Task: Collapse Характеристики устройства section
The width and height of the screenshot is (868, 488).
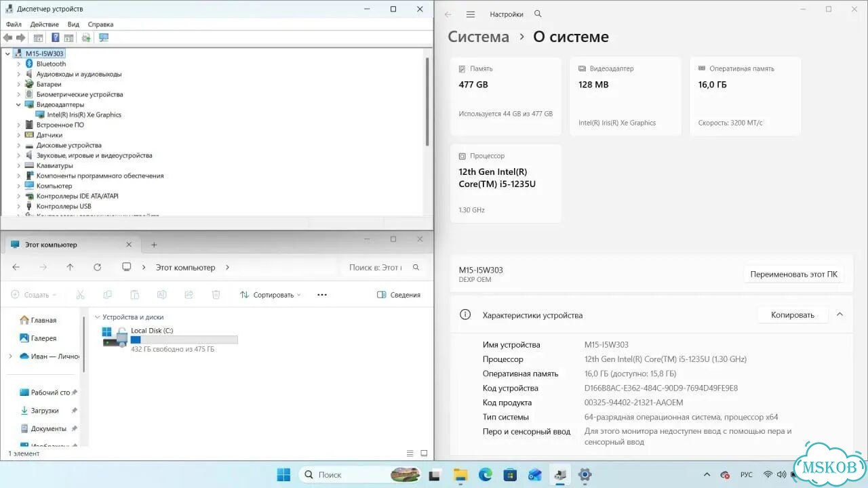Action: (840, 314)
